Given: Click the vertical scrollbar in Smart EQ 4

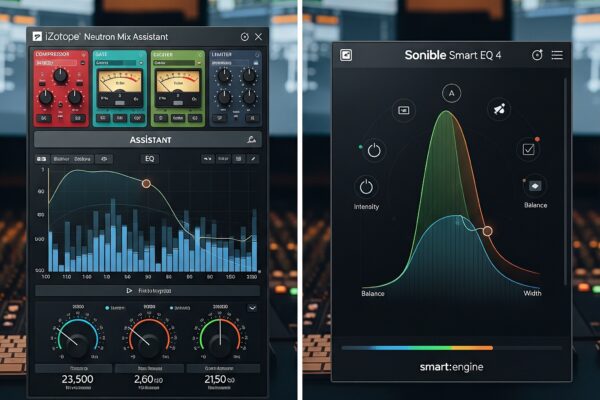Looking at the screenshot, I should (x=566, y=182).
